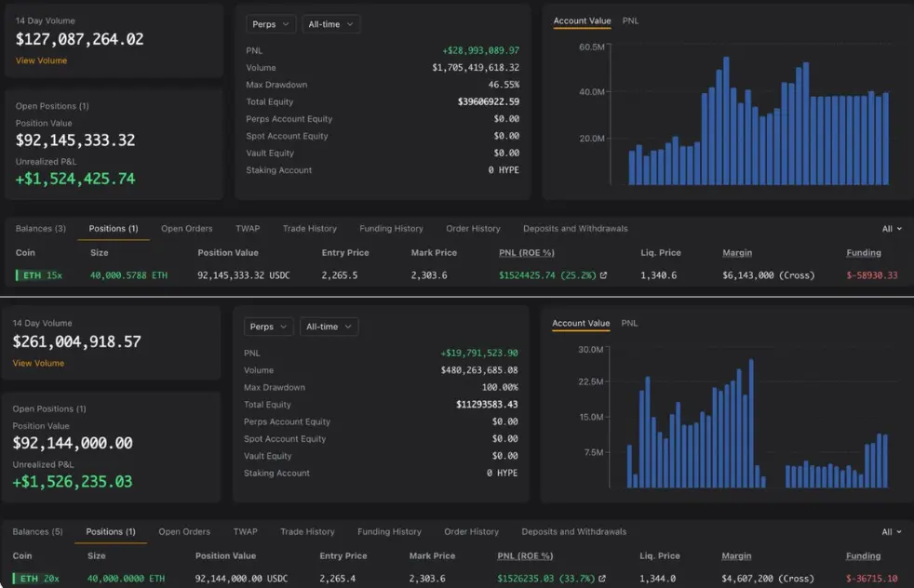The height and width of the screenshot is (588, 914).
Task: Select Max Drawdown value 100.00%
Action: tap(500, 387)
